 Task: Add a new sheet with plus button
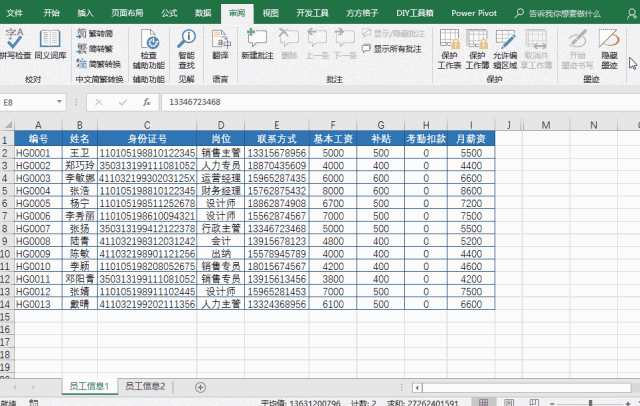click(200, 386)
